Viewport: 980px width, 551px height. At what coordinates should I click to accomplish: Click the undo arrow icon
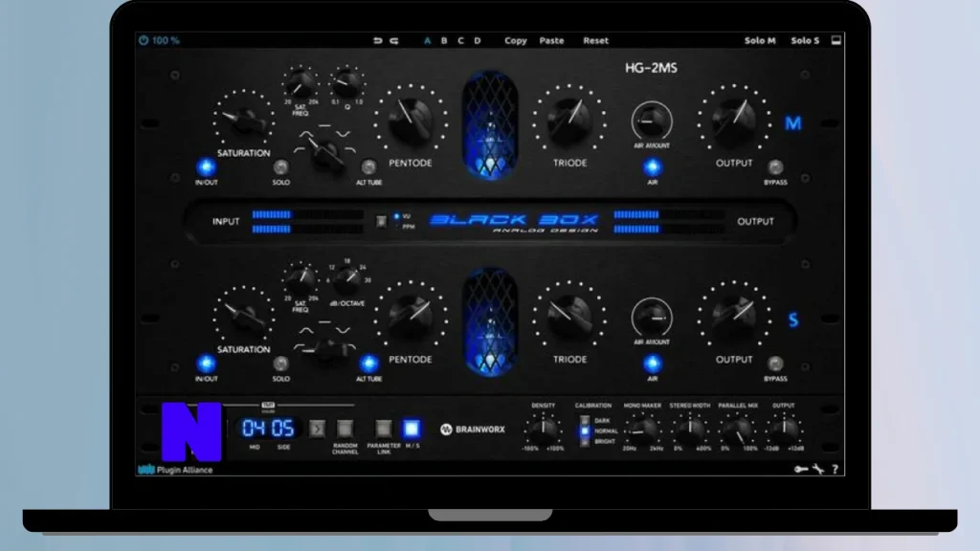click(x=377, y=40)
